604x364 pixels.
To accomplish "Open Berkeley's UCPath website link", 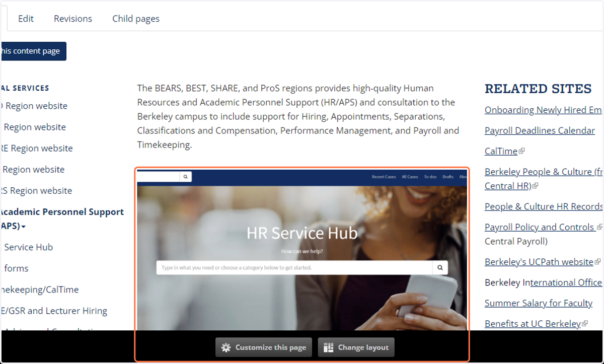I will click(x=539, y=262).
